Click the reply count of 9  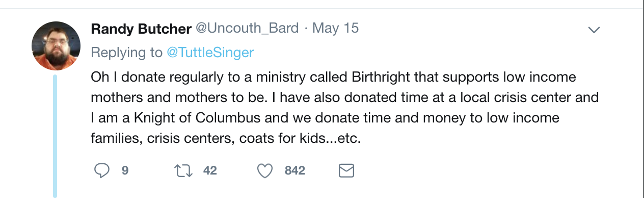click(125, 170)
